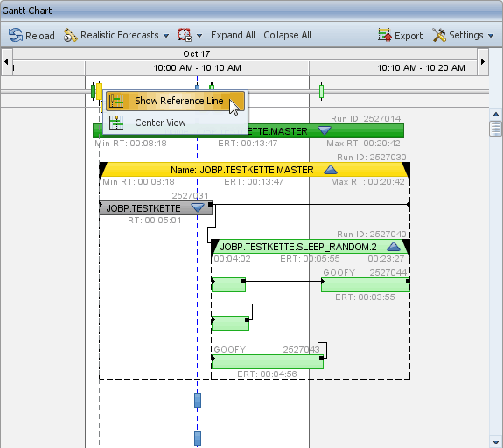Screen dimensions: 503x448
Task: Click the RT: 00:05:01 label
Action: (155, 220)
